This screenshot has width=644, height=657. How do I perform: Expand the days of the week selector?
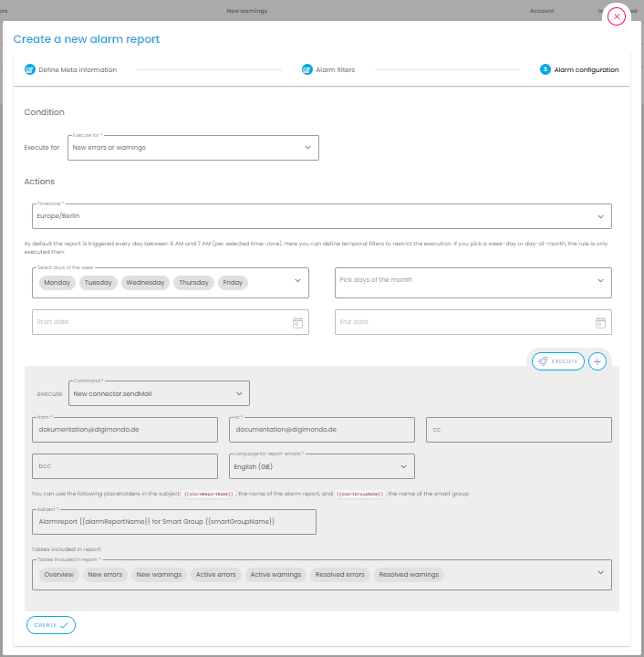pyautogui.click(x=297, y=281)
